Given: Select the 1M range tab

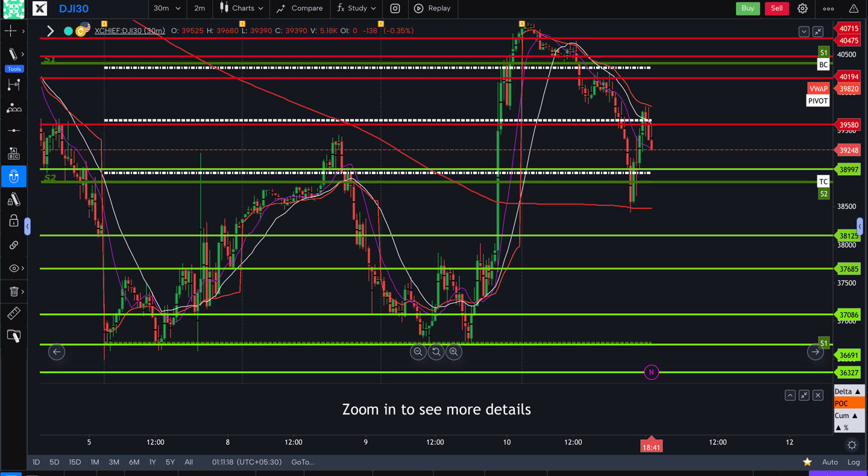Looking at the screenshot, I should (x=95, y=462).
